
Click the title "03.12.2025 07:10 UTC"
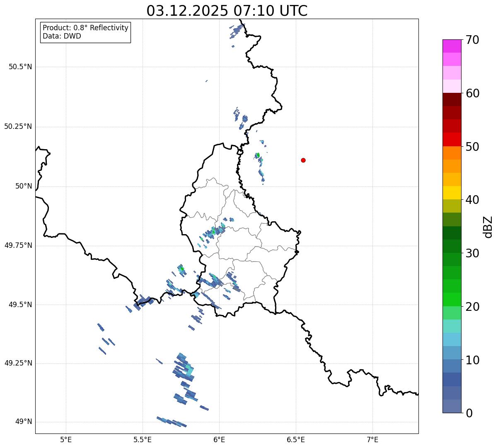coord(227,10)
